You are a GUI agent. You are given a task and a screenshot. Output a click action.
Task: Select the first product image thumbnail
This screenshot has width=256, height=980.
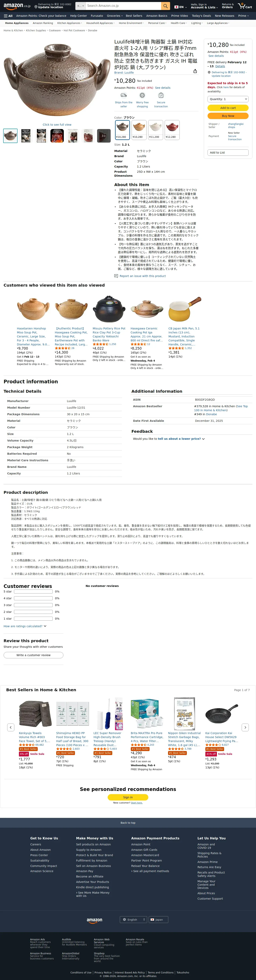(x=10, y=136)
